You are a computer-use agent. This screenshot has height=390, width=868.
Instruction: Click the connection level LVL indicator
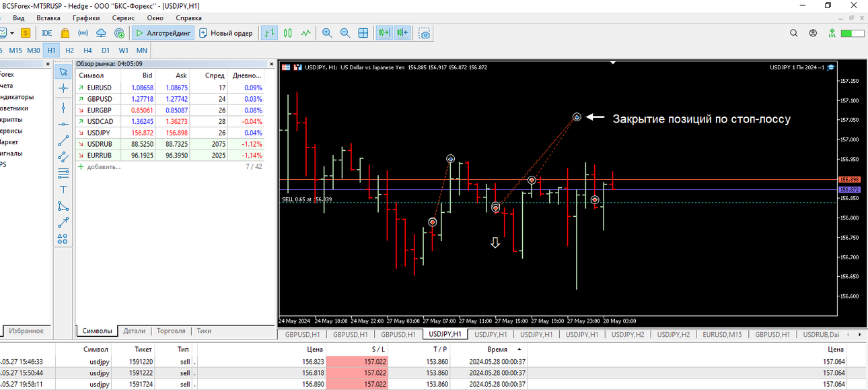(x=832, y=32)
